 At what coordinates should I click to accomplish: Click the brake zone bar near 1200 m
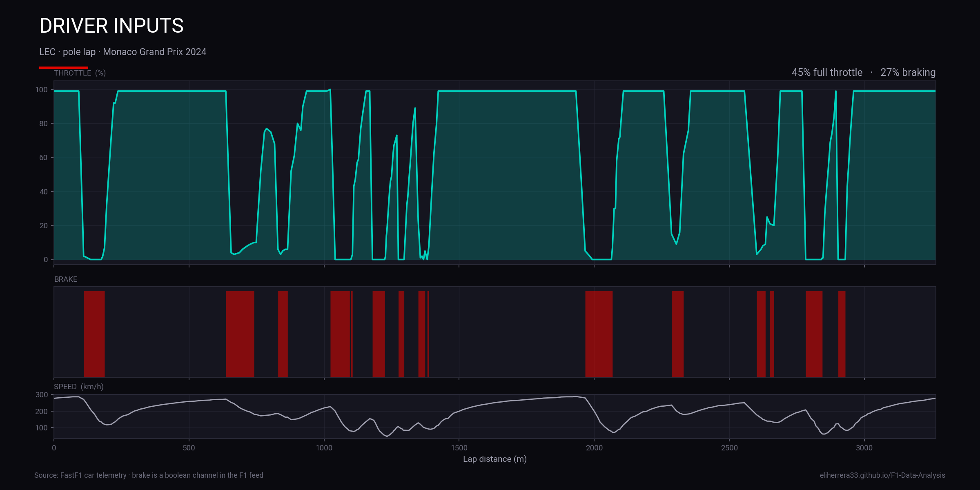(379, 334)
